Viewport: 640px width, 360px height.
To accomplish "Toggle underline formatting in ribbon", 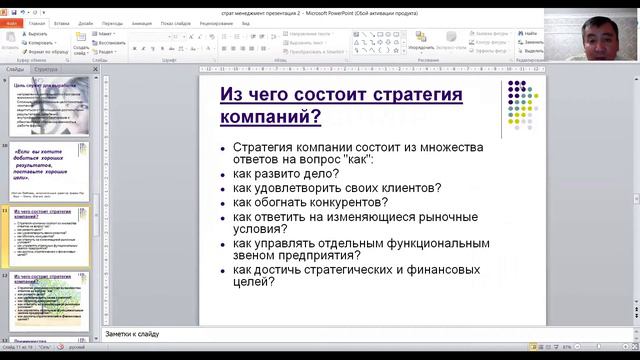I will (x=153, y=49).
